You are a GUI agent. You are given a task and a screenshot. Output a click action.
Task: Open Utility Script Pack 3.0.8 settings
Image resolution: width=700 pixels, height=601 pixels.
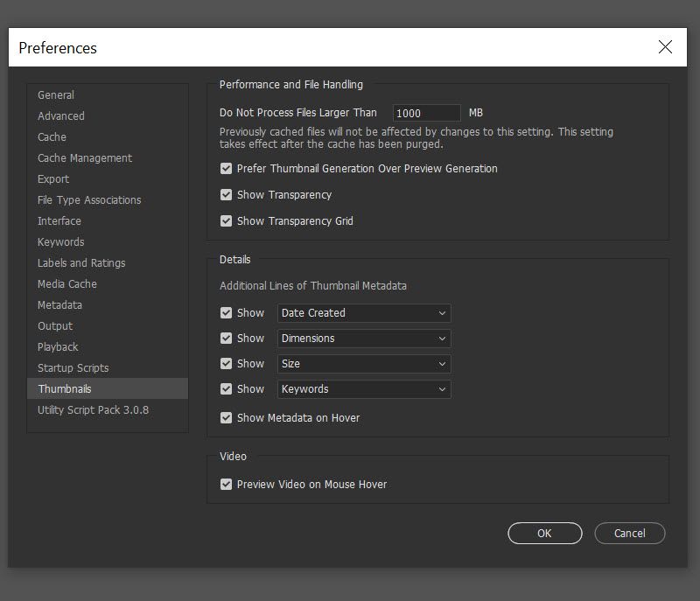click(x=93, y=410)
